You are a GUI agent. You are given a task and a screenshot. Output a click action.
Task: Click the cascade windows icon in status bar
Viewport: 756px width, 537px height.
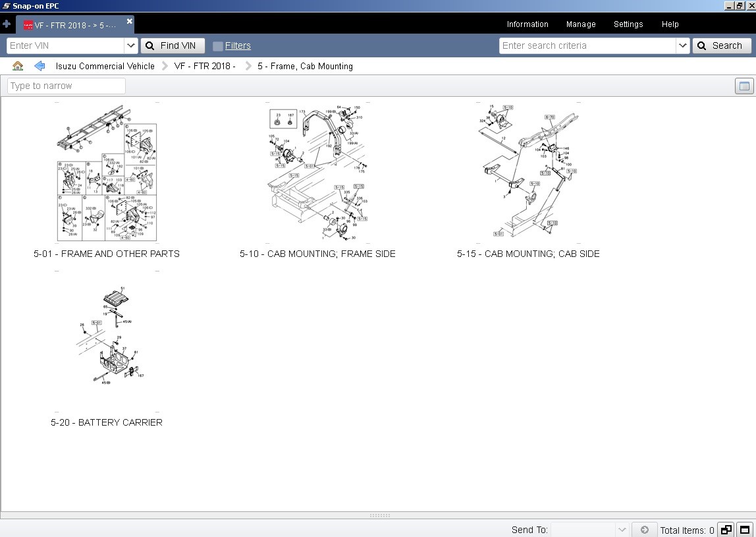click(x=726, y=530)
